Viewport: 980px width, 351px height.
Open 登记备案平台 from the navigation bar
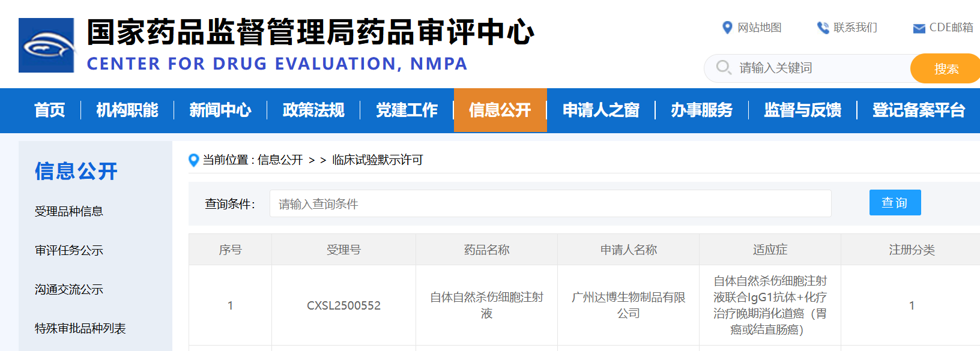pos(918,110)
